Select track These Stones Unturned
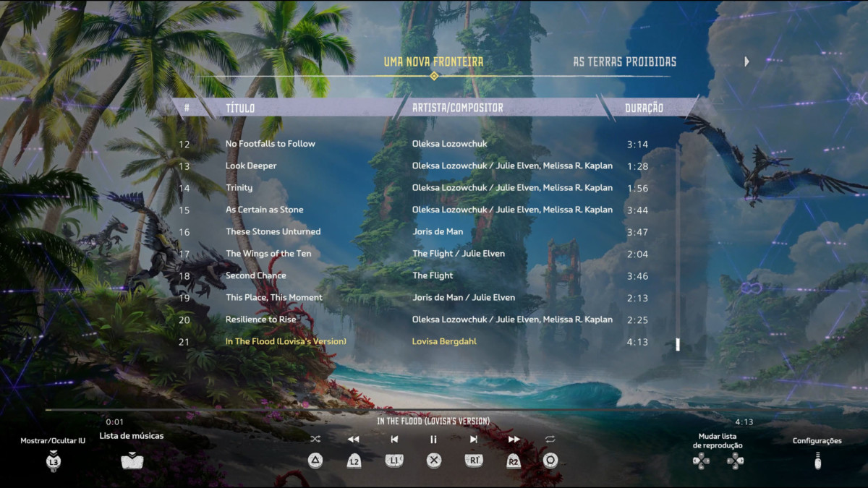Viewport: 868px width, 488px height. pyautogui.click(x=273, y=231)
